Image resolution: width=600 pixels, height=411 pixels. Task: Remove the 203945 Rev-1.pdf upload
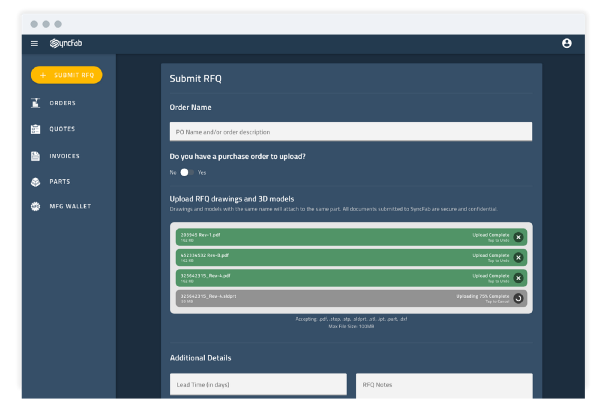click(518, 237)
